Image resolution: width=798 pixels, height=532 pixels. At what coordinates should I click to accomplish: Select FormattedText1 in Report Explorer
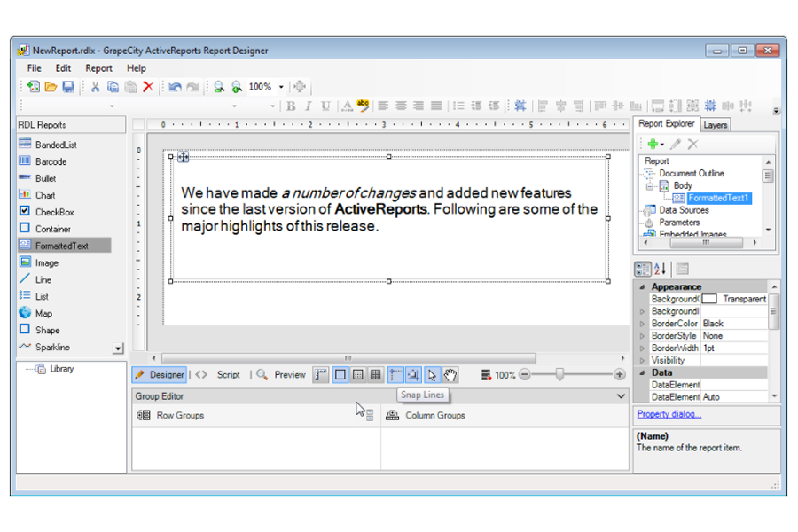click(718, 198)
